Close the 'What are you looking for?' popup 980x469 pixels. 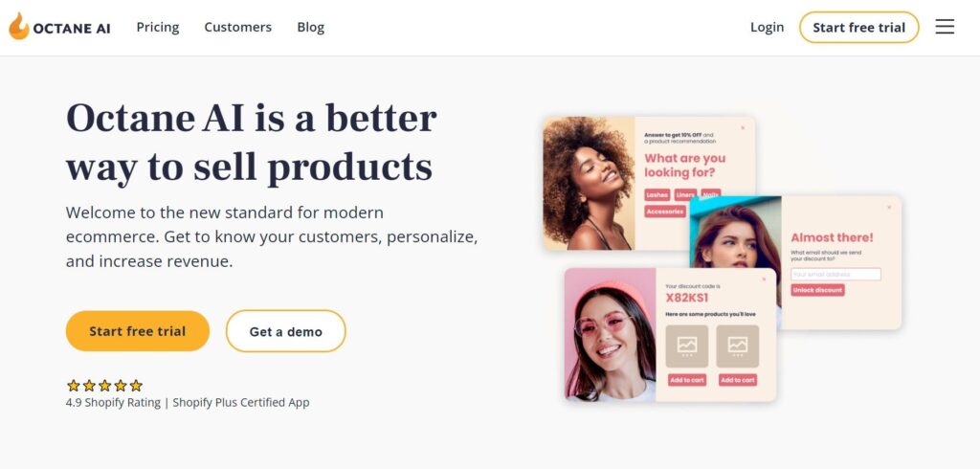(742, 127)
